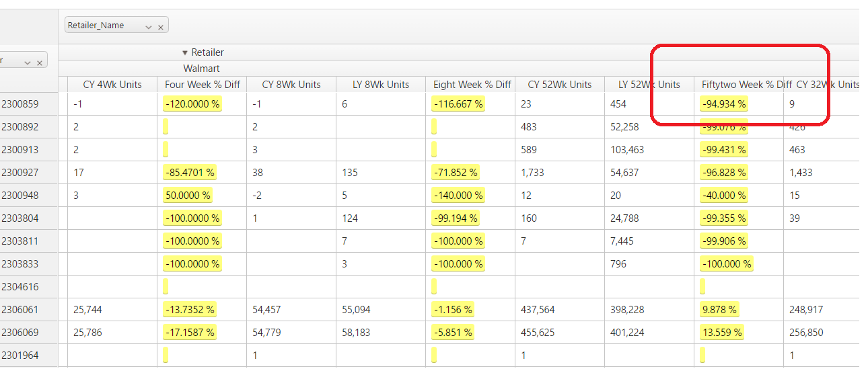
Task: Open the left row field chip dropdown
Action: [x=28, y=62]
